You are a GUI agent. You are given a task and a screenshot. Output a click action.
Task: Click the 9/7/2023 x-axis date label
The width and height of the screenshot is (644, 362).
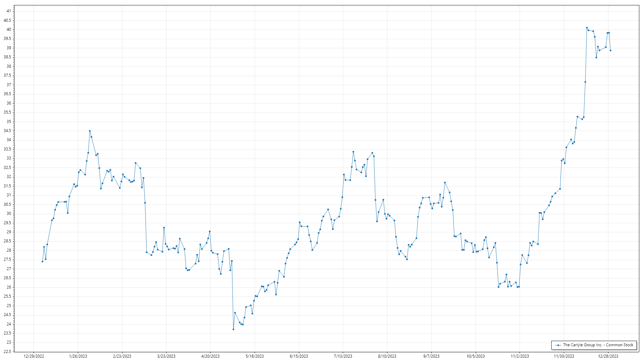431,356
